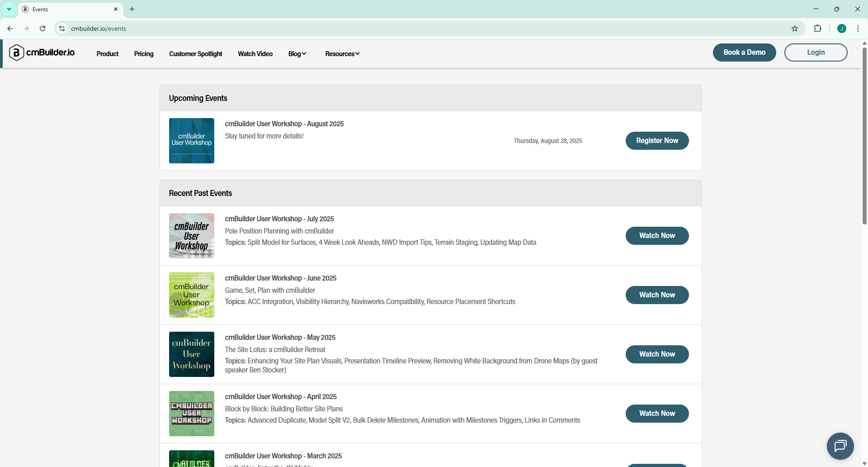Watch Now for June 2025 workshop
This screenshot has height=467, width=868.
pos(657,295)
